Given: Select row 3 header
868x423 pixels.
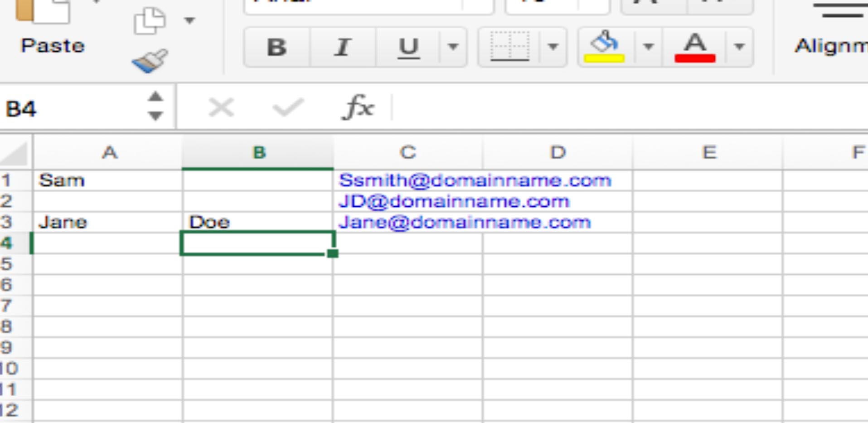Looking at the screenshot, I should click(x=15, y=222).
